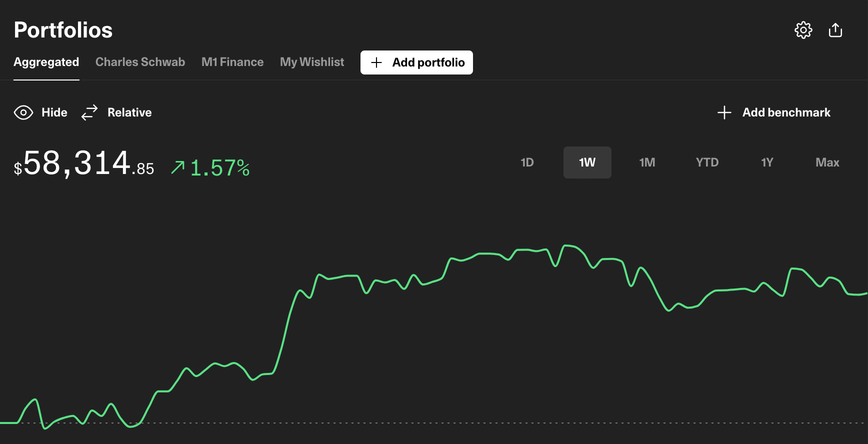Image resolution: width=868 pixels, height=444 pixels.
Task: Select the M1 Finance tab
Action: [232, 62]
